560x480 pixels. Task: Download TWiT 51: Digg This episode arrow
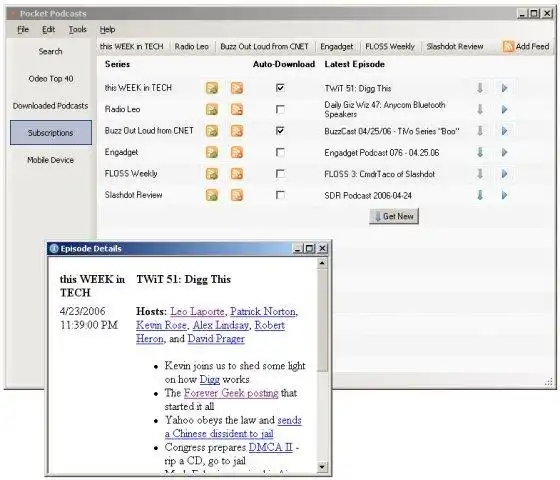click(480, 88)
